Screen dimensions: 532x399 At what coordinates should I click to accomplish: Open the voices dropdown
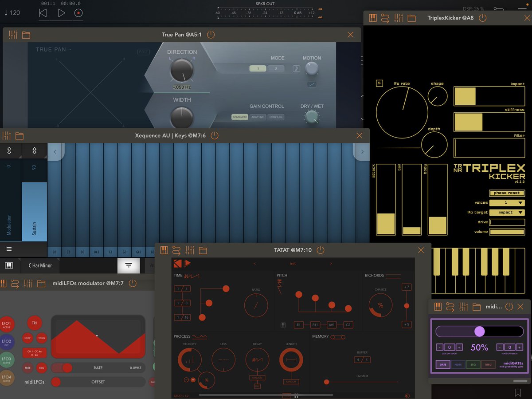click(x=507, y=202)
